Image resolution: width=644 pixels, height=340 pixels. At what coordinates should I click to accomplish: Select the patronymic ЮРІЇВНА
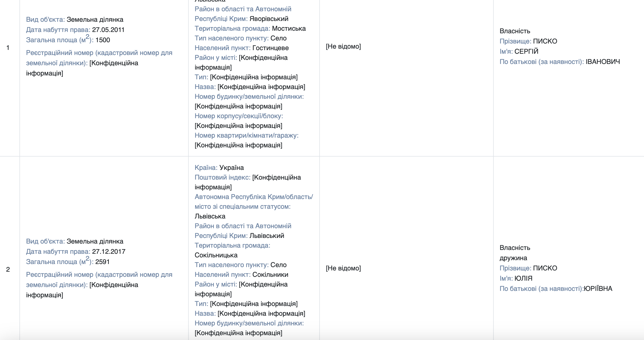pos(598,289)
